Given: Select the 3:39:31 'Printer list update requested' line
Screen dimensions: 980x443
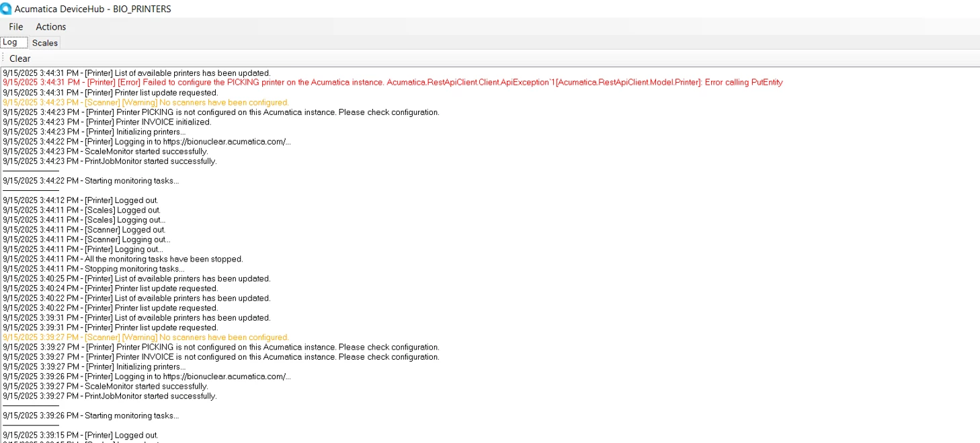Looking at the screenshot, I should [110, 327].
